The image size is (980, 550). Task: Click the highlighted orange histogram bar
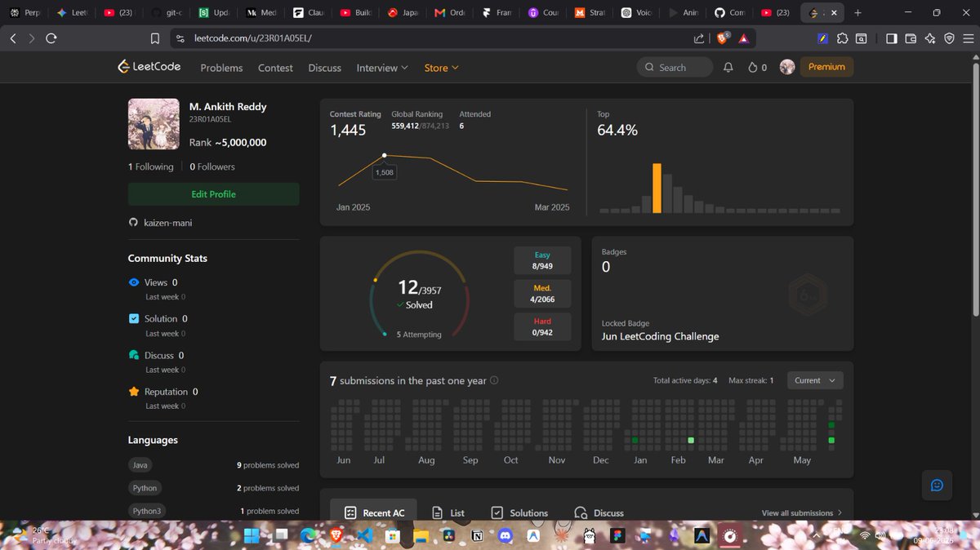(x=657, y=189)
